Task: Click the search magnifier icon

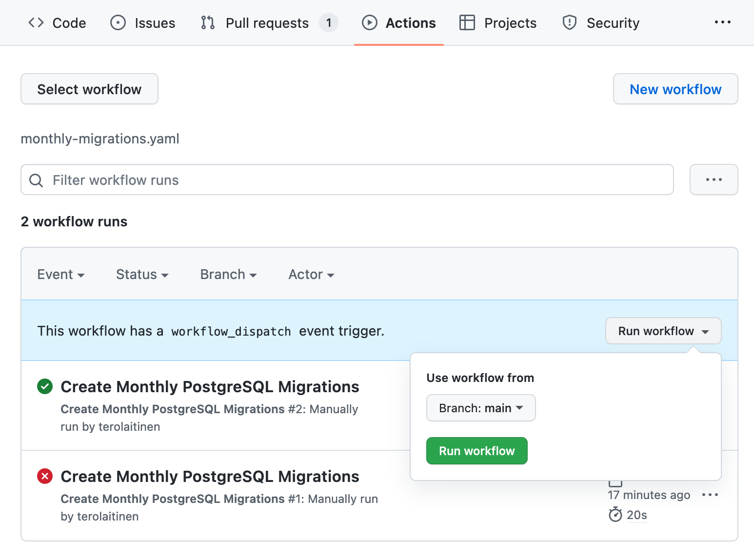Action: pos(36,180)
